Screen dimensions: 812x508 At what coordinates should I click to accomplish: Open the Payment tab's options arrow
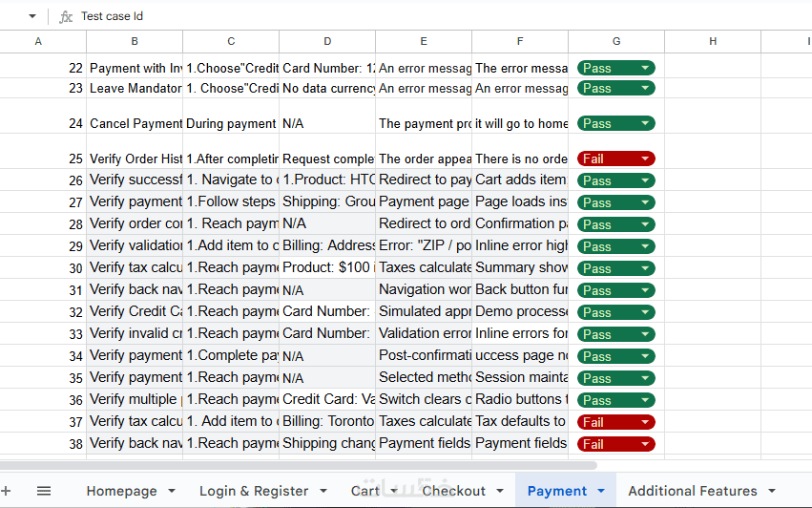pos(601,491)
